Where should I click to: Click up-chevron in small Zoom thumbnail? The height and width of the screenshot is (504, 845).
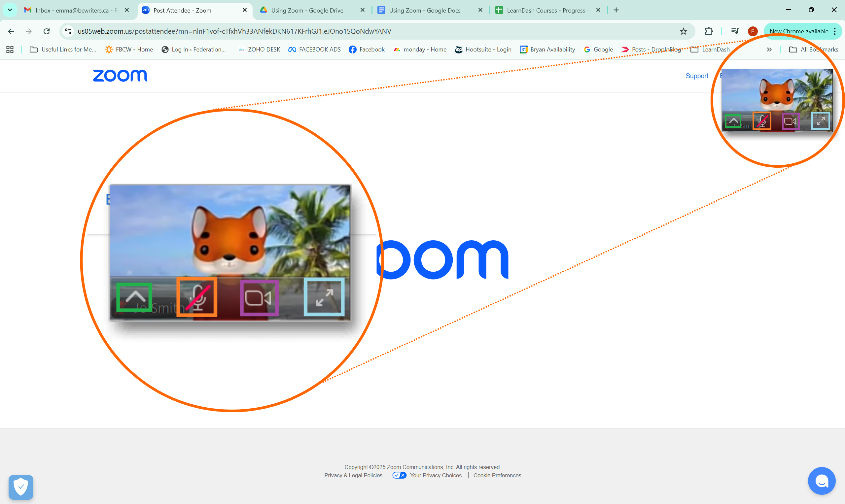[x=733, y=121]
